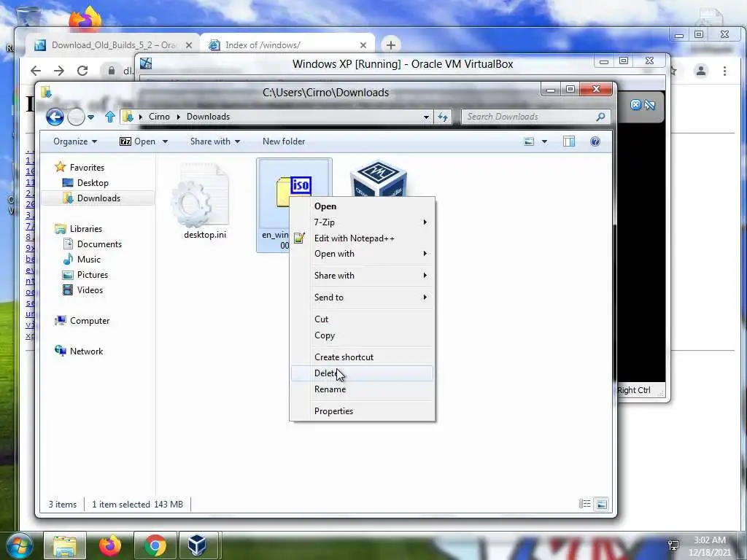Open the Organize menu
Screen dimensions: 747x560
click(75, 141)
